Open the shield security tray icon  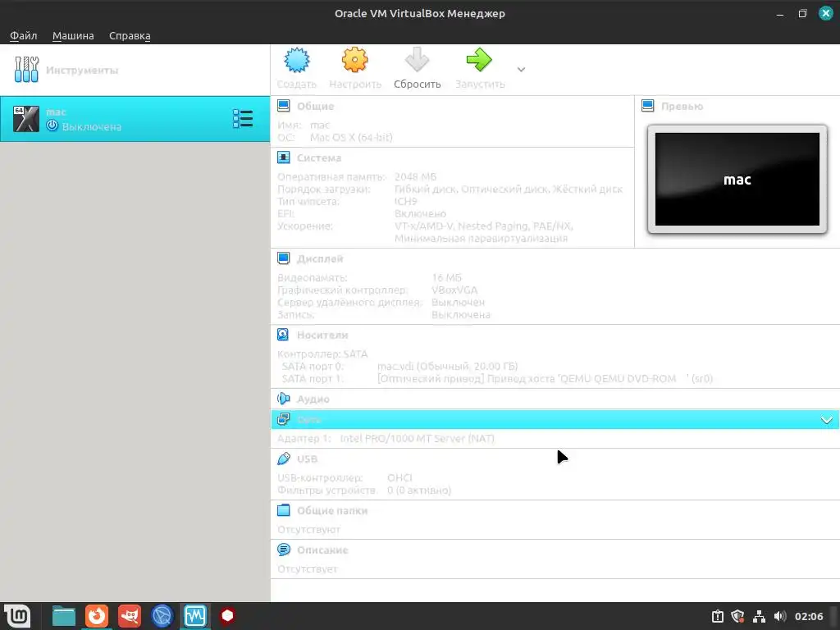click(737, 617)
